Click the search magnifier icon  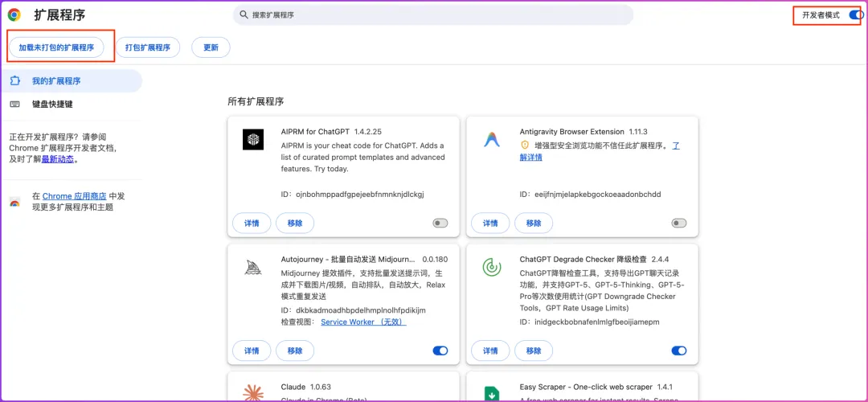(x=243, y=15)
